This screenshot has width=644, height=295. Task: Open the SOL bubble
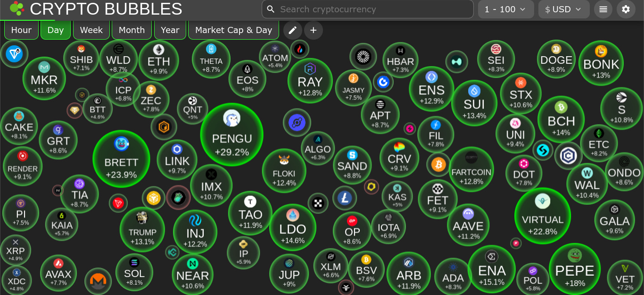point(134,272)
